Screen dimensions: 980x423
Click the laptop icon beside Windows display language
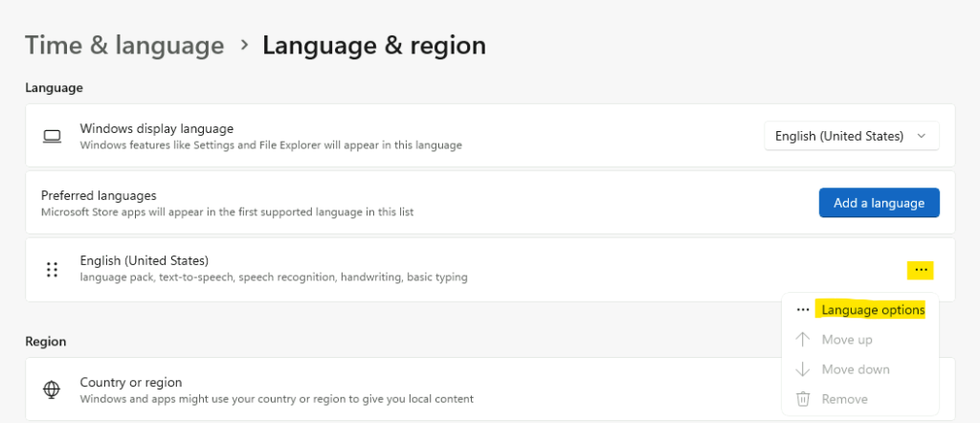pos(52,136)
